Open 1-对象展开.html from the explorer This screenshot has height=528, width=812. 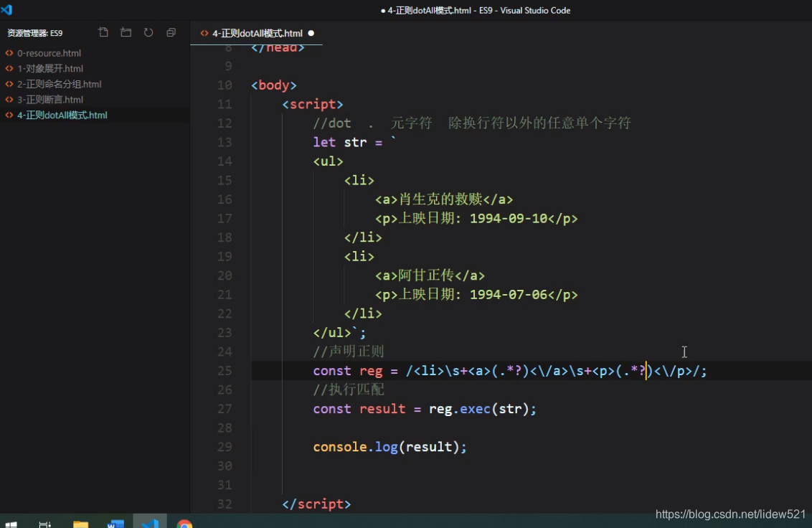pos(50,68)
